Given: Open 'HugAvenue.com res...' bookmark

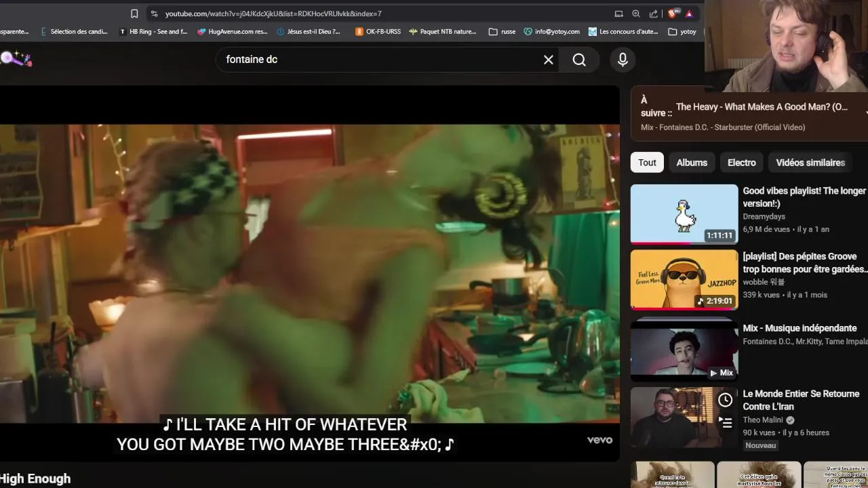Looking at the screenshot, I should 233,31.
